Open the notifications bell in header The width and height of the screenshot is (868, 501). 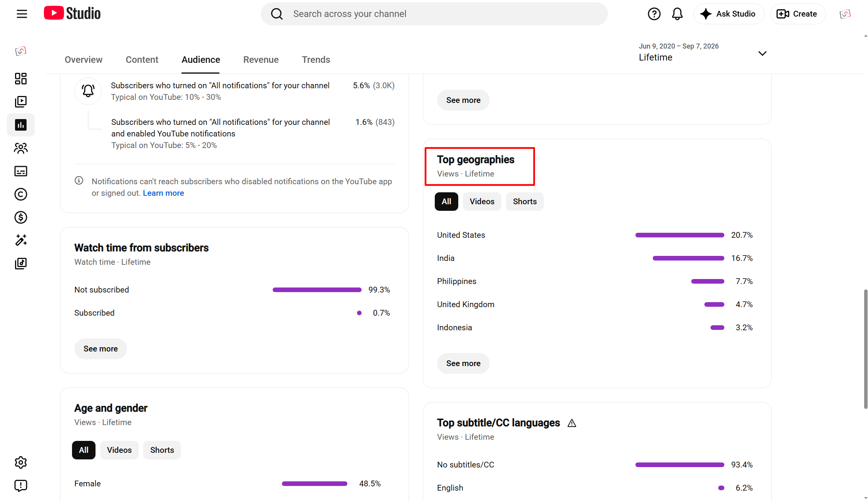(x=677, y=14)
